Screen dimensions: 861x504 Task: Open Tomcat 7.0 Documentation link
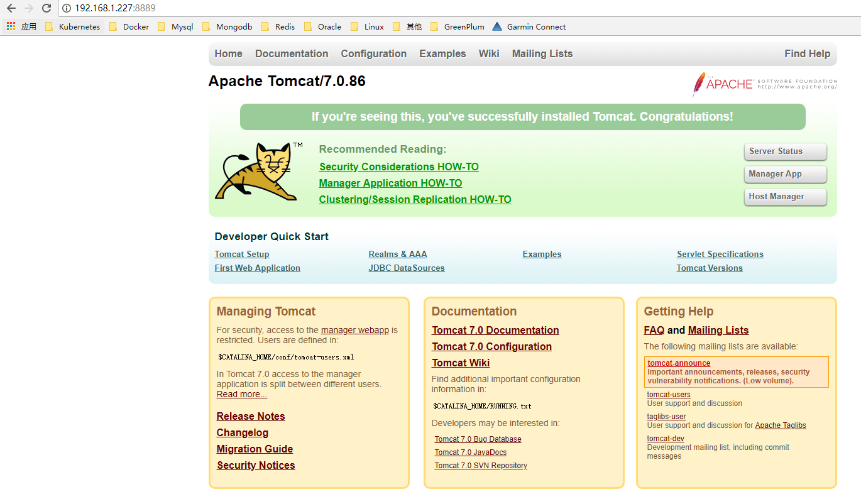coord(495,331)
